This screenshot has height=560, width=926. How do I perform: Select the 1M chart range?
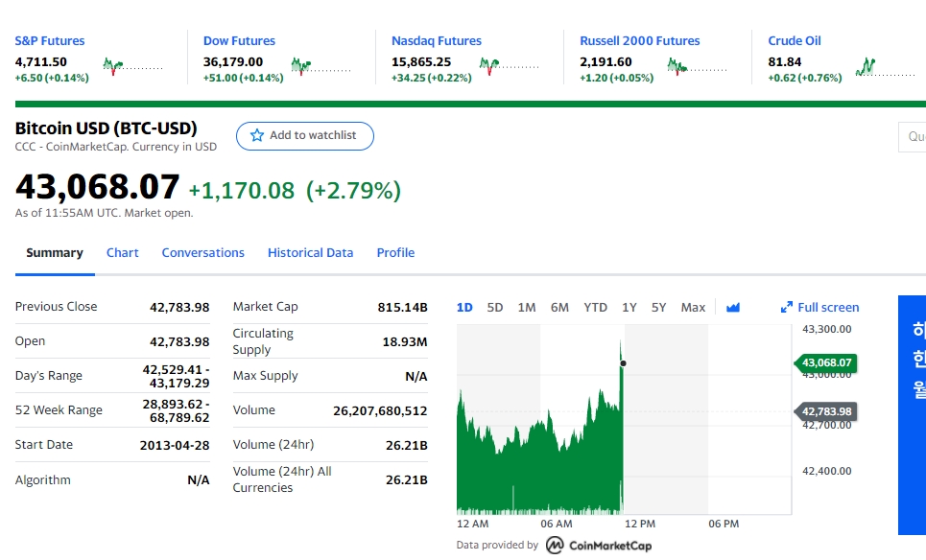[x=526, y=308]
